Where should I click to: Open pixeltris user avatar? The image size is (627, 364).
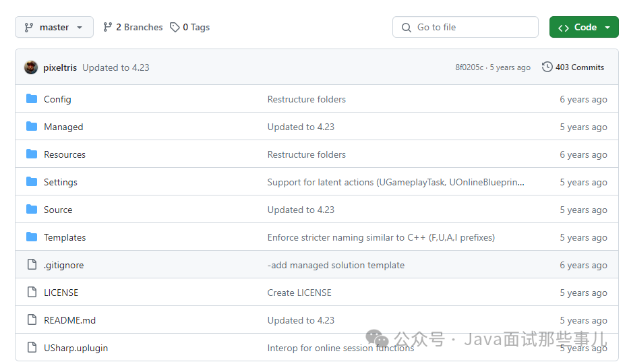31,67
